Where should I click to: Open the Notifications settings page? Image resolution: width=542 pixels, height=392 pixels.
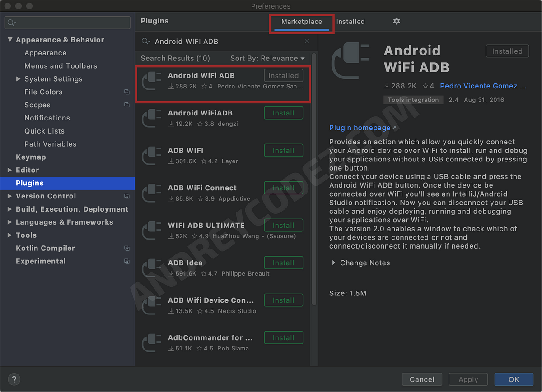(x=47, y=118)
